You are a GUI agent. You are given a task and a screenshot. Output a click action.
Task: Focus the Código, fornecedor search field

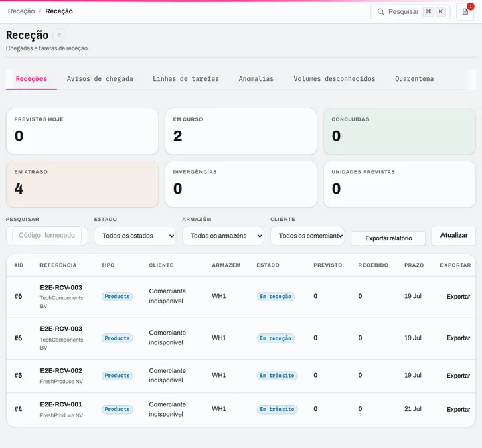[47, 236]
